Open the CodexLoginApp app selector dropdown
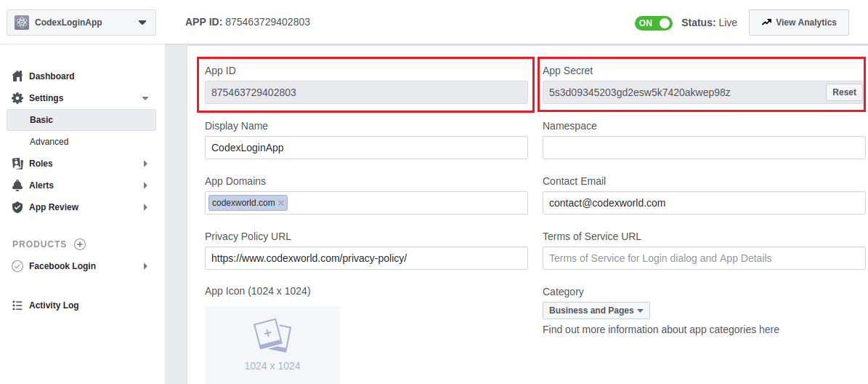 pos(141,23)
